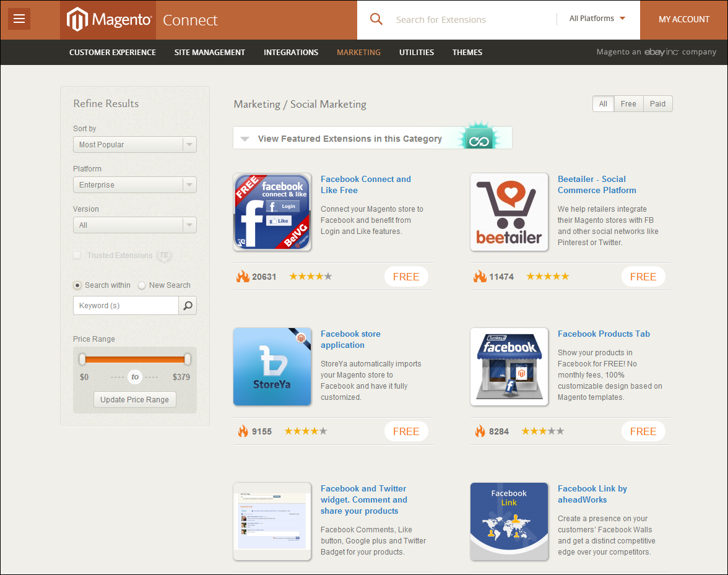728x575 pixels.
Task: Enable the Trusted Extensions checkbox
Action: [x=77, y=255]
